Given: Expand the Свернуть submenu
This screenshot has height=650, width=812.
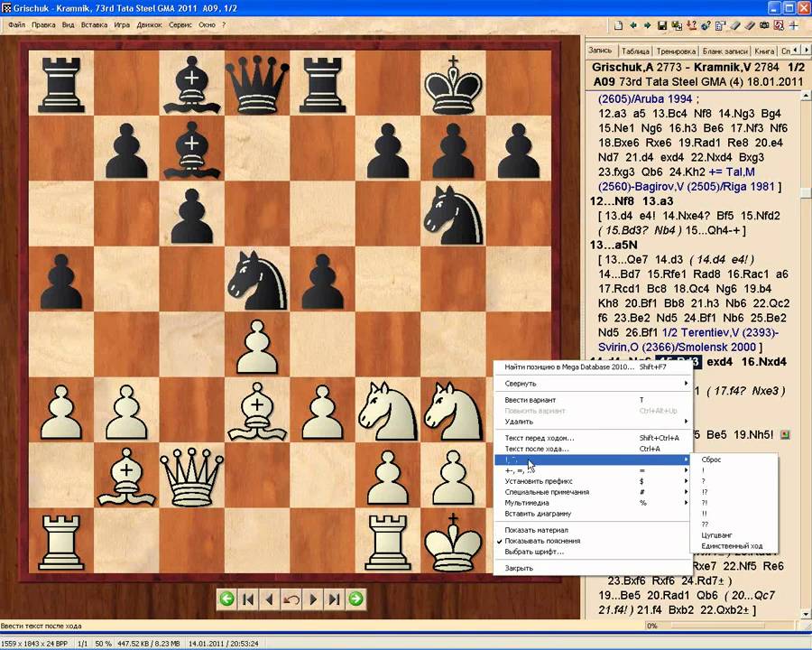Looking at the screenshot, I should tap(593, 384).
